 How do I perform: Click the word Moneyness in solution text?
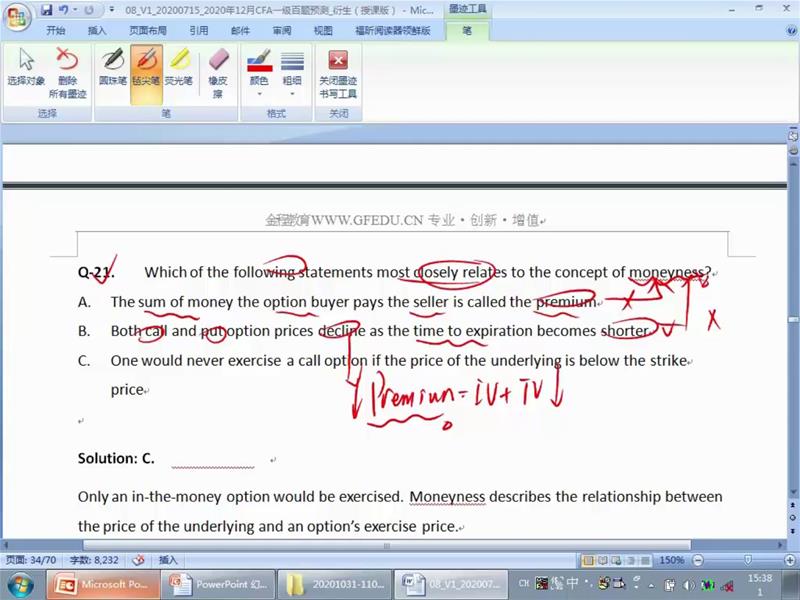point(447,496)
